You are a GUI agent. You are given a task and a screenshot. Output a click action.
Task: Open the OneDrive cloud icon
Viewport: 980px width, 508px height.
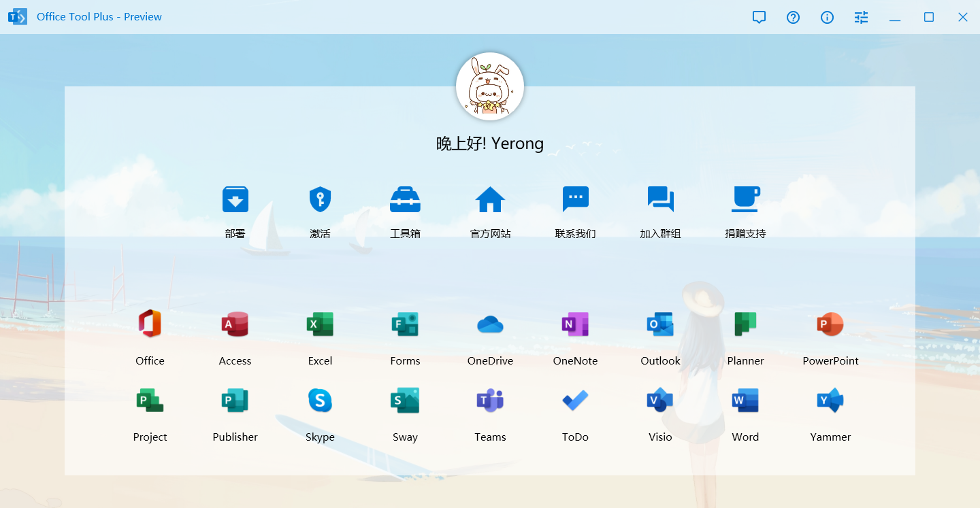[x=490, y=325]
